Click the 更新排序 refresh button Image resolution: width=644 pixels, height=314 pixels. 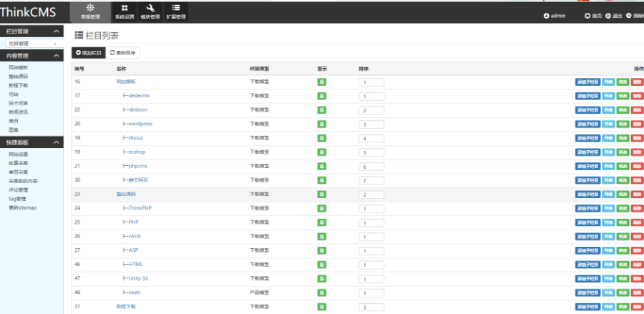123,53
